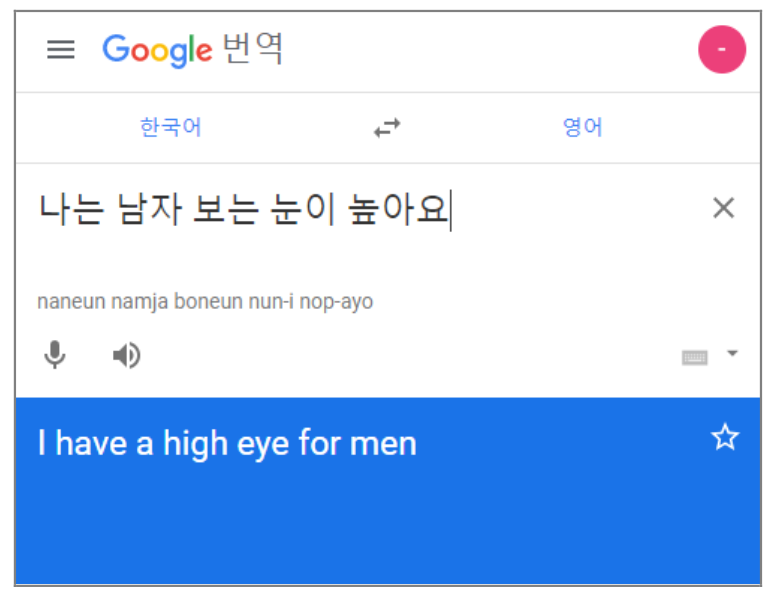Listen to the Korean source text

(x=127, y=355)
